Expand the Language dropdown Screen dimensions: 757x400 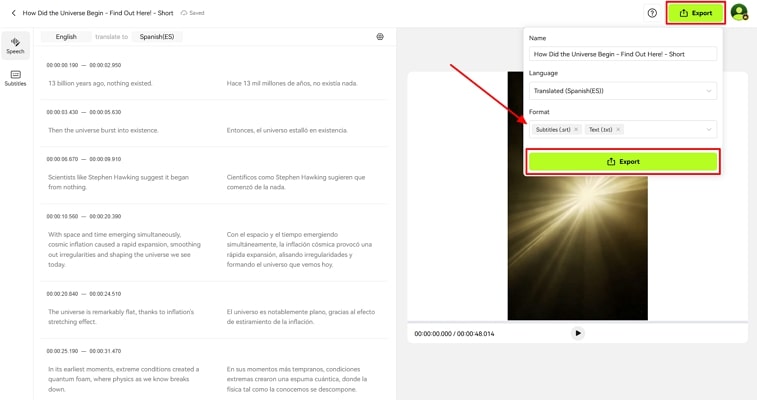coord(623,91)
